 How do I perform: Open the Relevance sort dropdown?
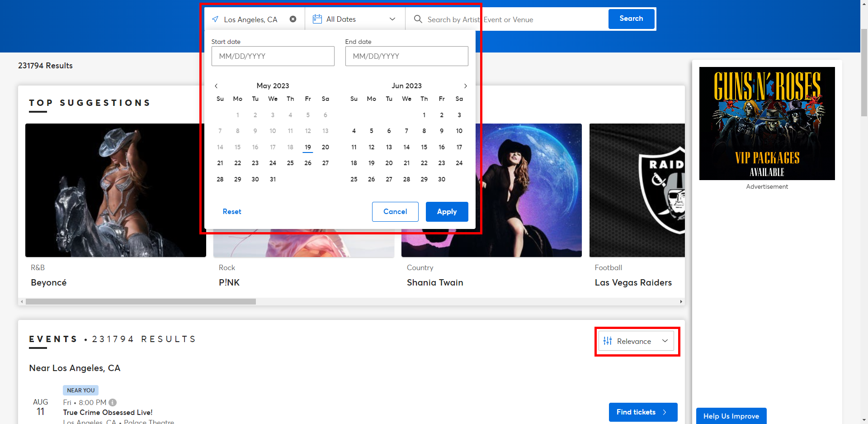point(636,341)
